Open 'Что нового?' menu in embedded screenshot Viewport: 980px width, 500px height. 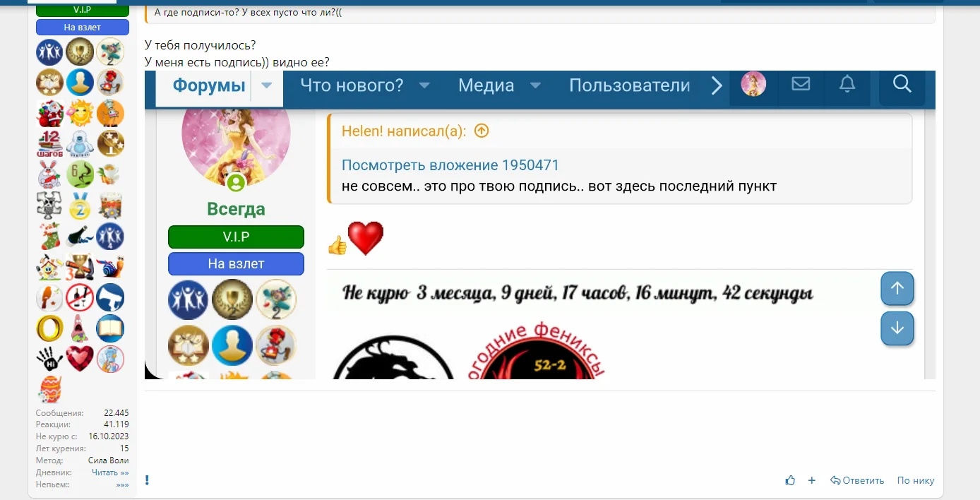pyautogui.click(x=352, y=85)
